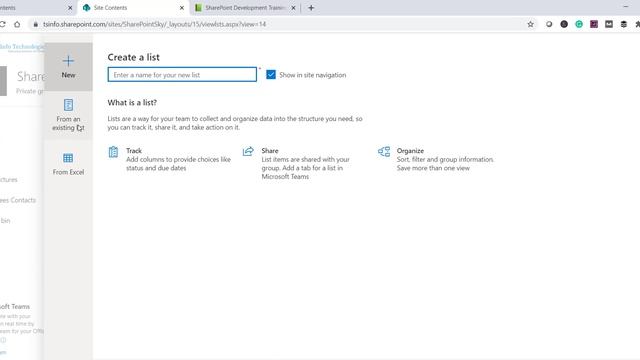
Task: Open the extension icon right of the purple one
Action: coord(609,24)
